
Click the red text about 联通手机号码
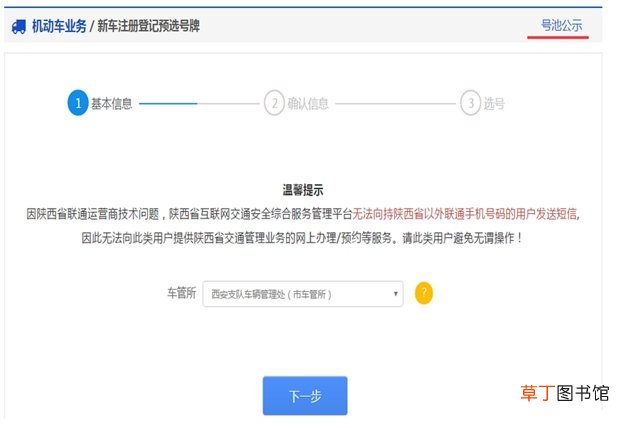(x=466, y=214)
